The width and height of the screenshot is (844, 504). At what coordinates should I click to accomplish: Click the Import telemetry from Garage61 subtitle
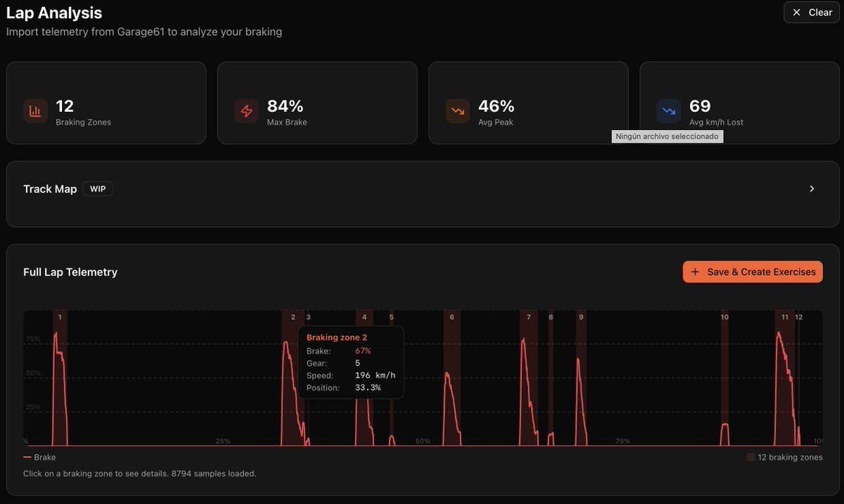click(x=144, y=32)
